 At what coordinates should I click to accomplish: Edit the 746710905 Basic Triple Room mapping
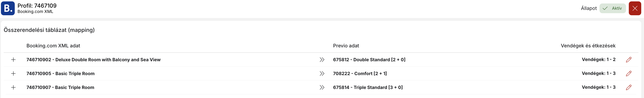(x=629, y=73)
